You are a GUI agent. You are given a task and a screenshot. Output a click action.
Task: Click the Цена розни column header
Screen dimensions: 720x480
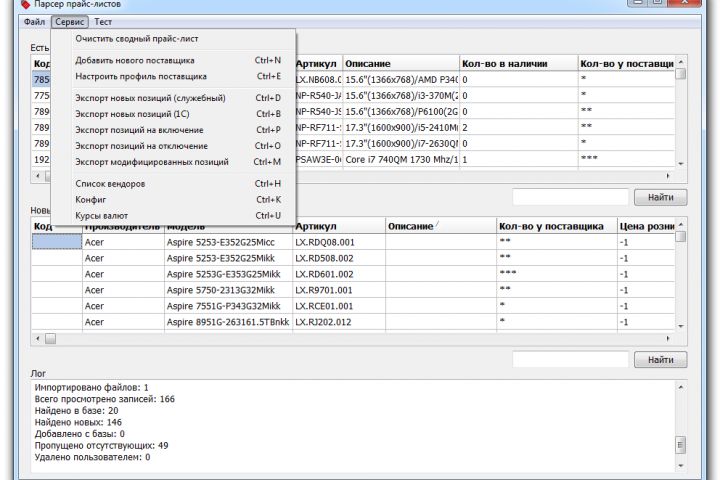click(646, 226)
